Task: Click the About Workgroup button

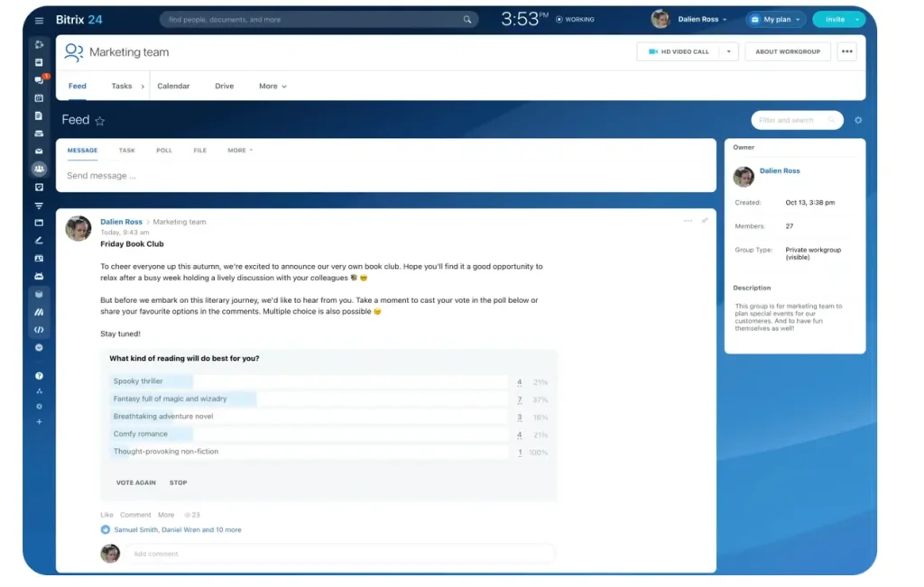Action: tap(787, 51)
